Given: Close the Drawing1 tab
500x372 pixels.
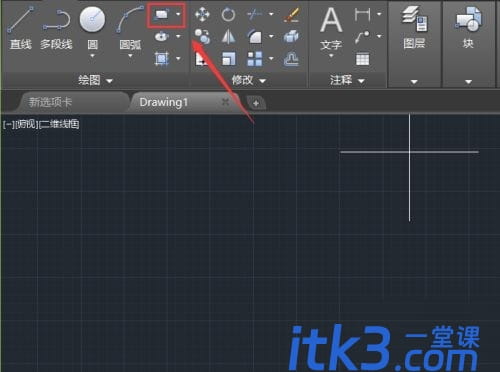Looking at the screenshot, I should 225,102.
